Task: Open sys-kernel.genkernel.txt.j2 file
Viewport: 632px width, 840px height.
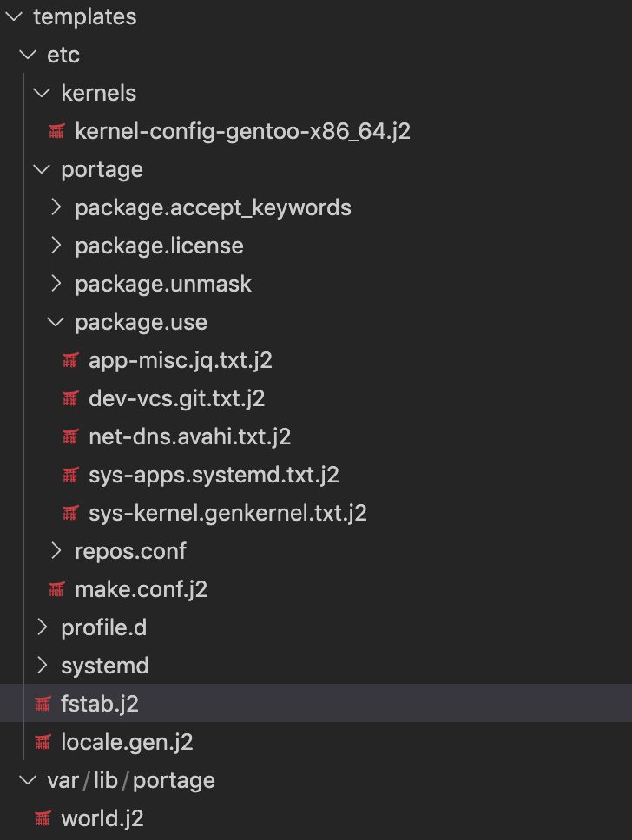Action: pos(227,513)
